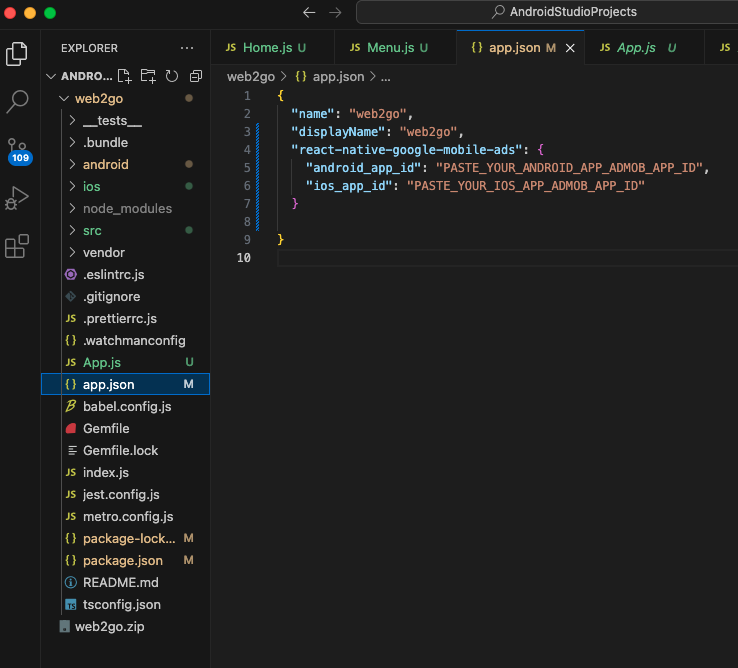The image size is (738, 668).
Task: Click the New File icon in Explorer
Action: pyautogui.click(x=125, y=76)
